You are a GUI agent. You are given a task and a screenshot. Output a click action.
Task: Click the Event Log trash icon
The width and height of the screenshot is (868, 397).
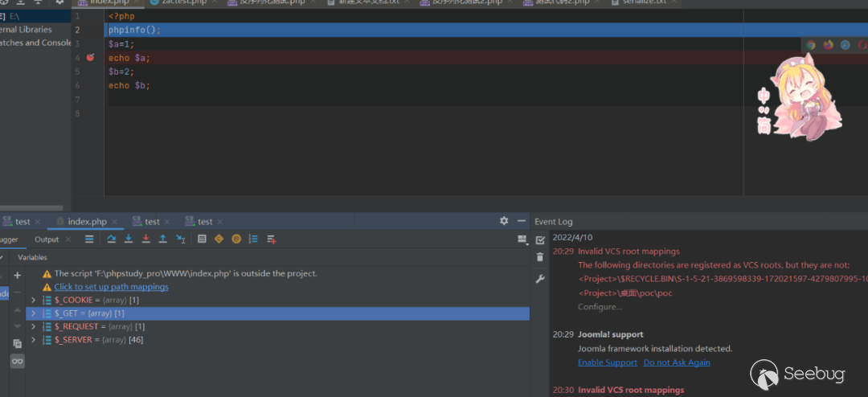540,257
